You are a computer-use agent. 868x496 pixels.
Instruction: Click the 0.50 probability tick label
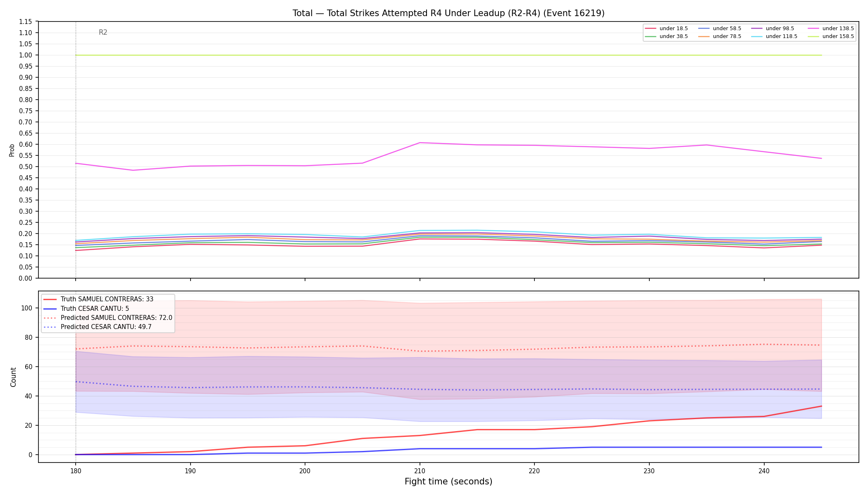[x=26, y=167]
